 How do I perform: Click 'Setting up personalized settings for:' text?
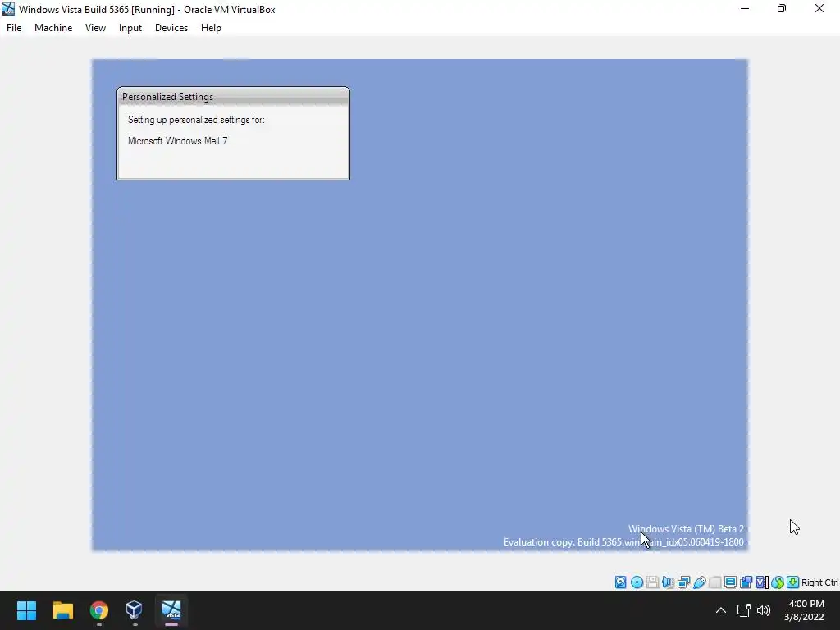click(196, 120)
